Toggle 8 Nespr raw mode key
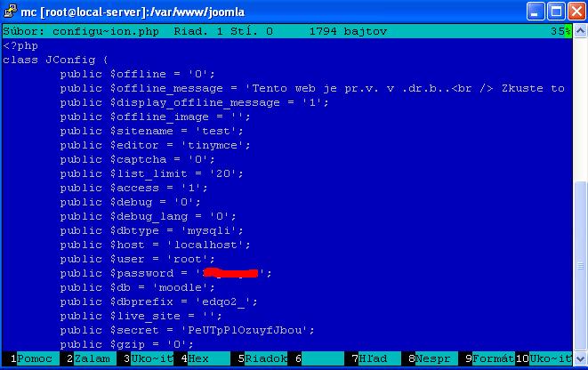 [434, 358]
